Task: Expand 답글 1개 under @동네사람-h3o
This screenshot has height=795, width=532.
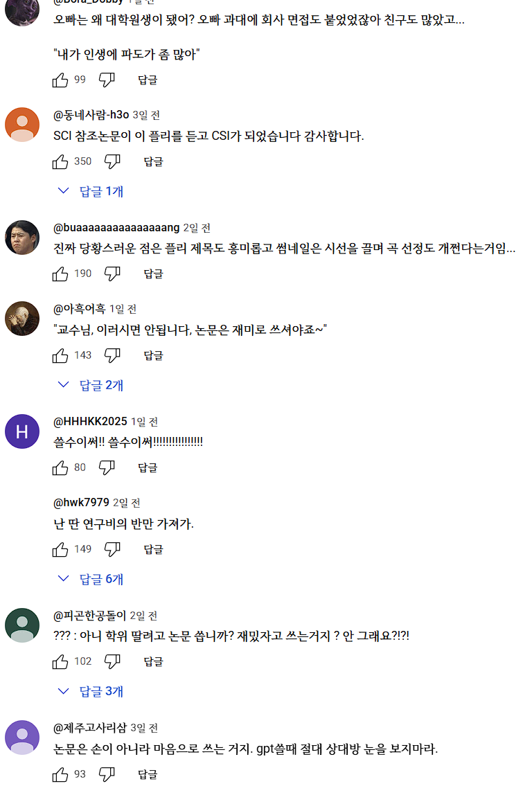Action: tap(91, 191)
